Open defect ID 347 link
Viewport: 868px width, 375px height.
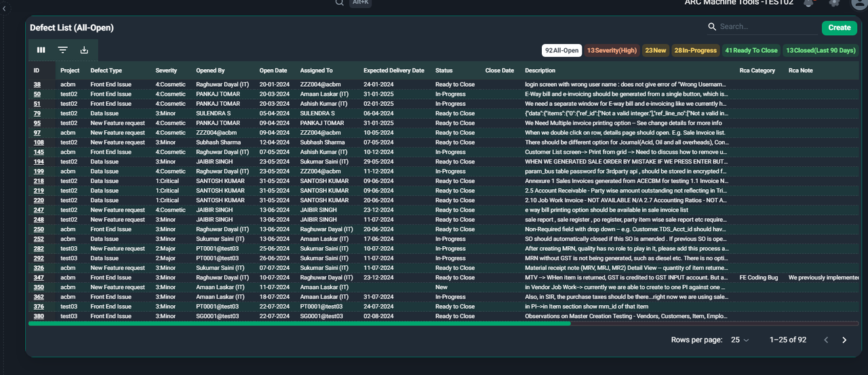tap(39, 277)
